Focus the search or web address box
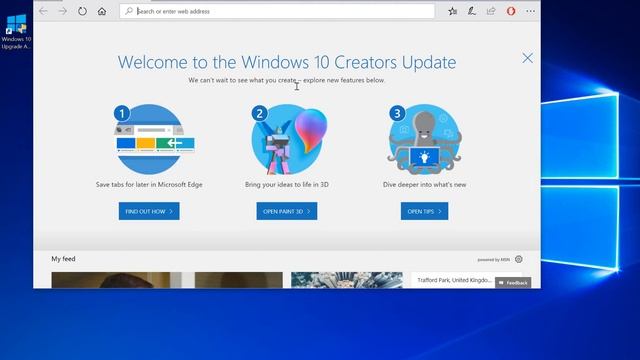 277,11
